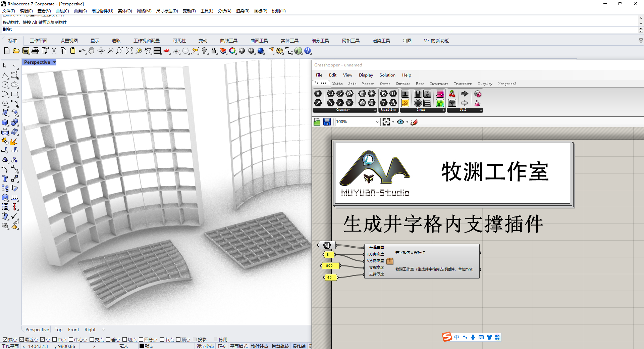Viewport: 644px width, 349px height.
Task: Expand the Util panel plus
Action: click(x=481, y=110)
